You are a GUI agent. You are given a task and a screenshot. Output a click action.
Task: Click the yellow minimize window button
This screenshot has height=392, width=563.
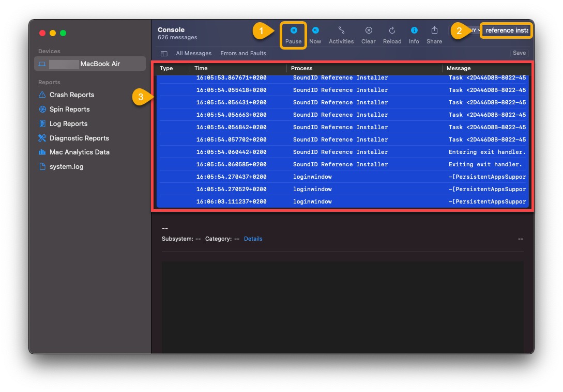pos(53,33)
